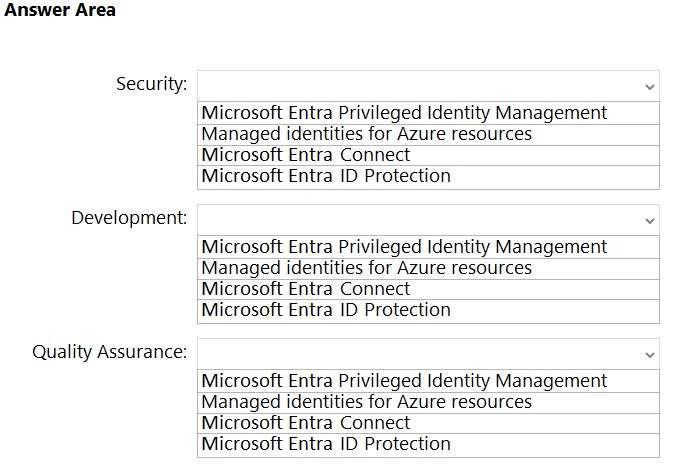Pick Microsoft Entra Connect under Development
682x475 pixels.
[x=306, y=289]
